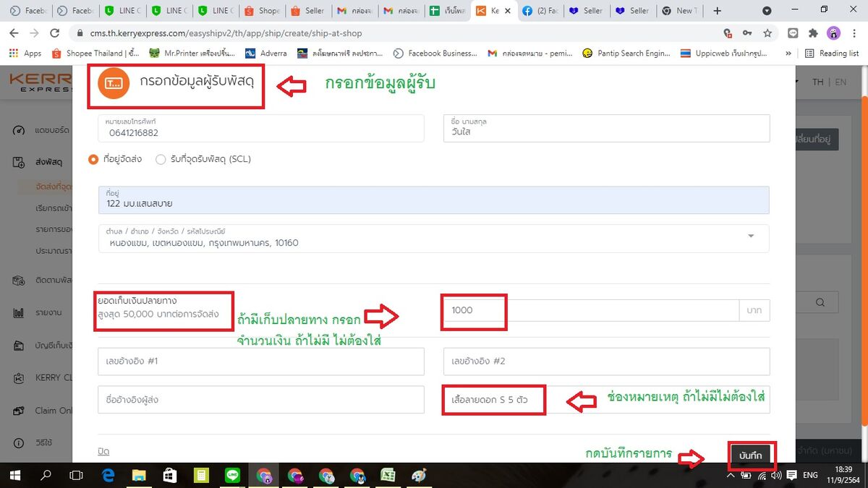Reload the Kerry Express page
This screenshot has height=488, width=868.
54,33
